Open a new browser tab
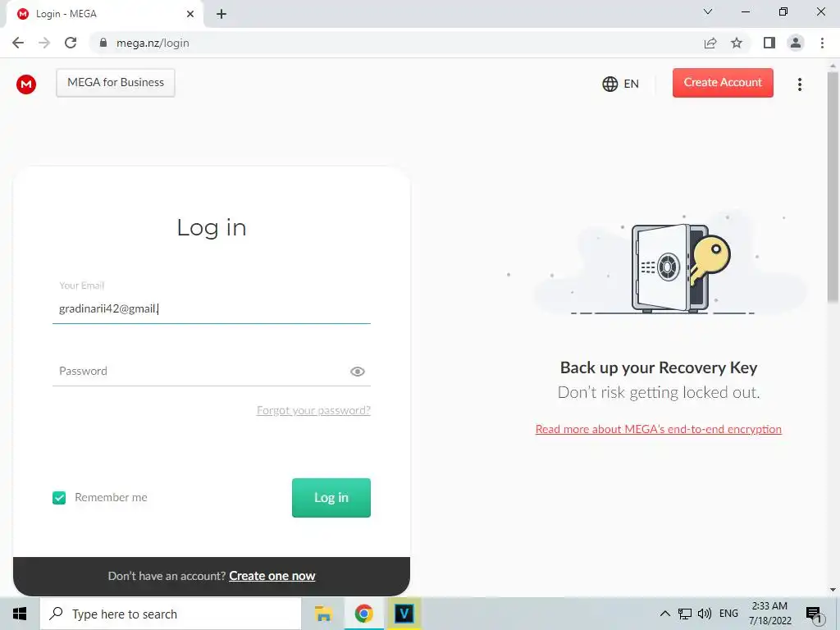The height and width of the screenshot is (630, 840). (x=221, y=15)
